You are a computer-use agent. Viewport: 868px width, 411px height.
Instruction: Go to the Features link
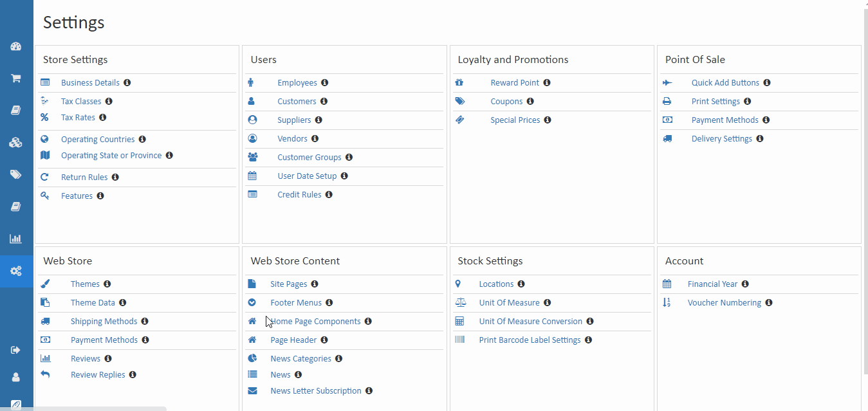tap(77, 196)
